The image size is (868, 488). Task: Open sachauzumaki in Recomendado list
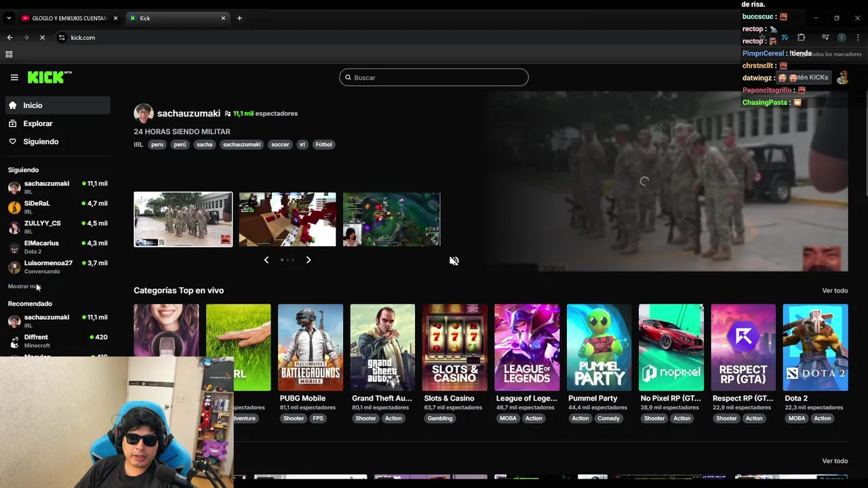tap(58, 321)
